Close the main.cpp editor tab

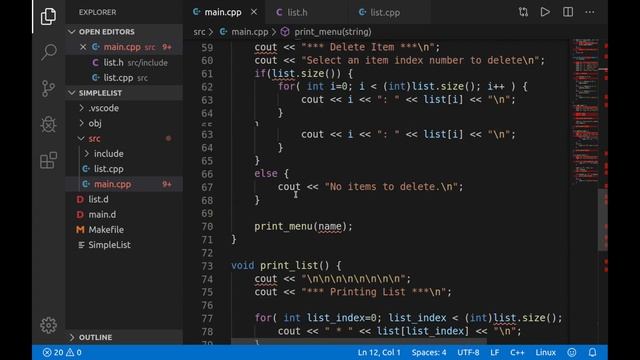tap(254, 12)
